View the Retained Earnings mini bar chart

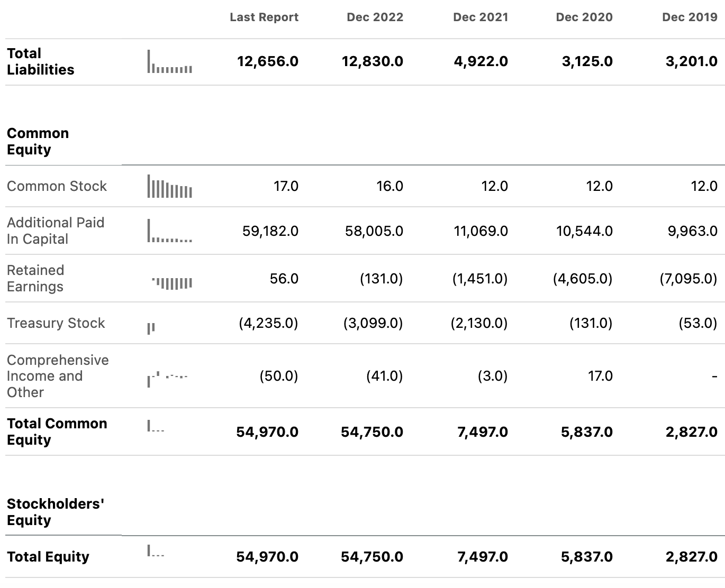point(172,283)
